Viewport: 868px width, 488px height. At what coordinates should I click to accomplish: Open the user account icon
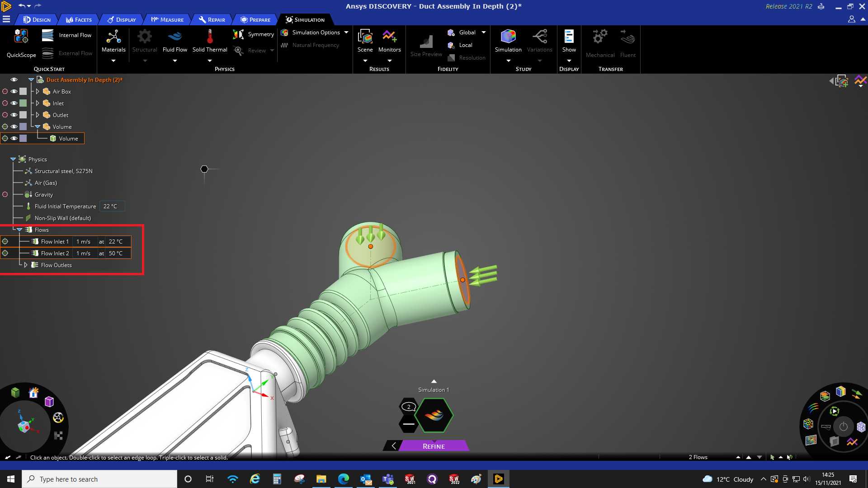coord(851,19)
